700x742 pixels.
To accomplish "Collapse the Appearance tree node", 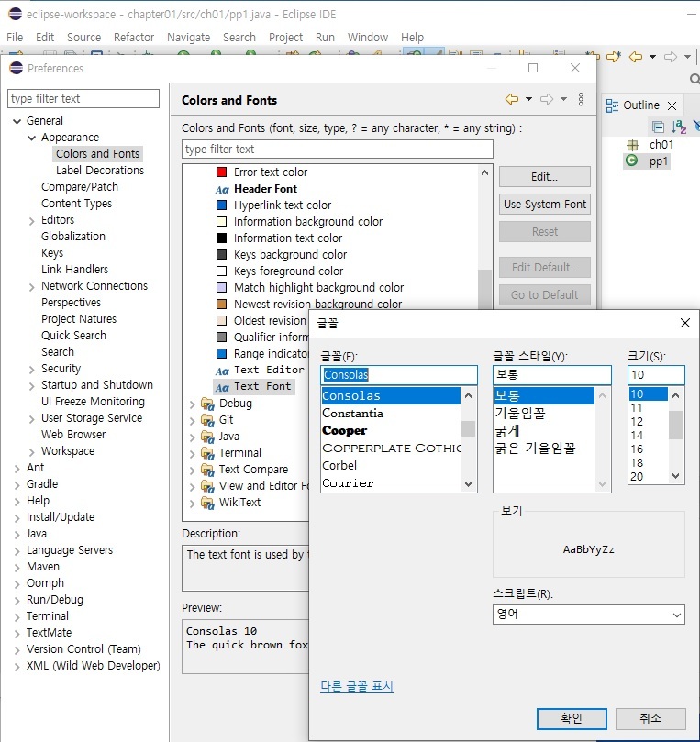I will click(32, 138).
